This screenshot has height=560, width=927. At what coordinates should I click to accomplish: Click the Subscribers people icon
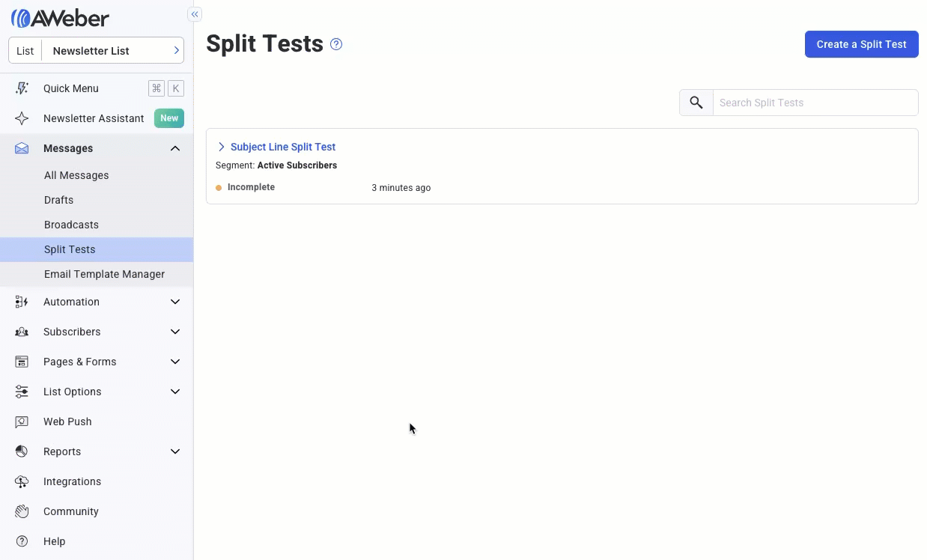[21, 332]
